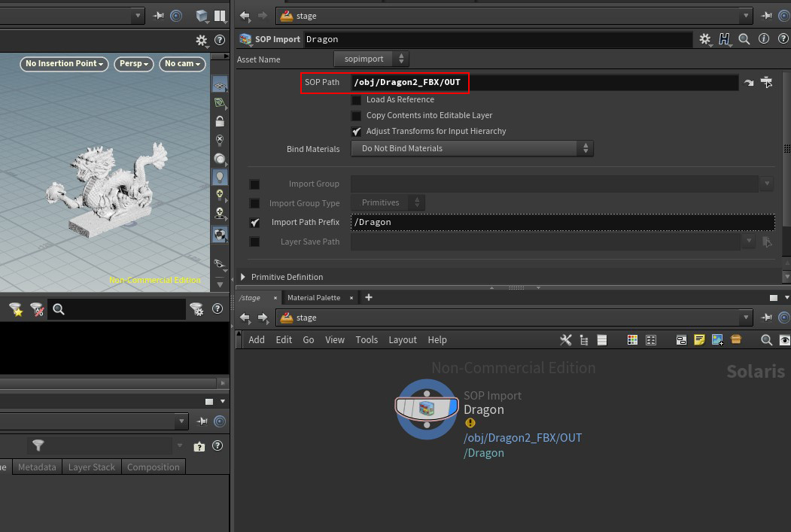Image resolution: width=791 pixels, height=532 pixels.
Task: Click inside the SOP Path input field
Action: click(527, 82)
